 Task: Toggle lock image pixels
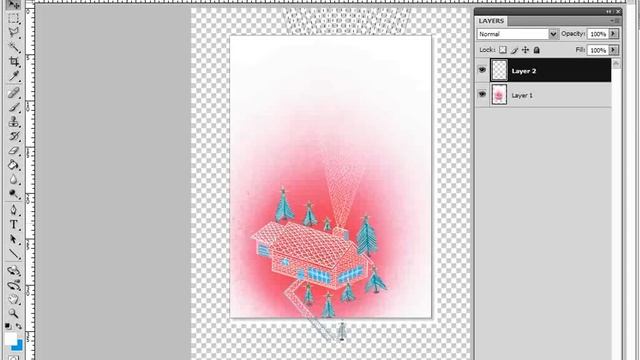pos(514,50)
